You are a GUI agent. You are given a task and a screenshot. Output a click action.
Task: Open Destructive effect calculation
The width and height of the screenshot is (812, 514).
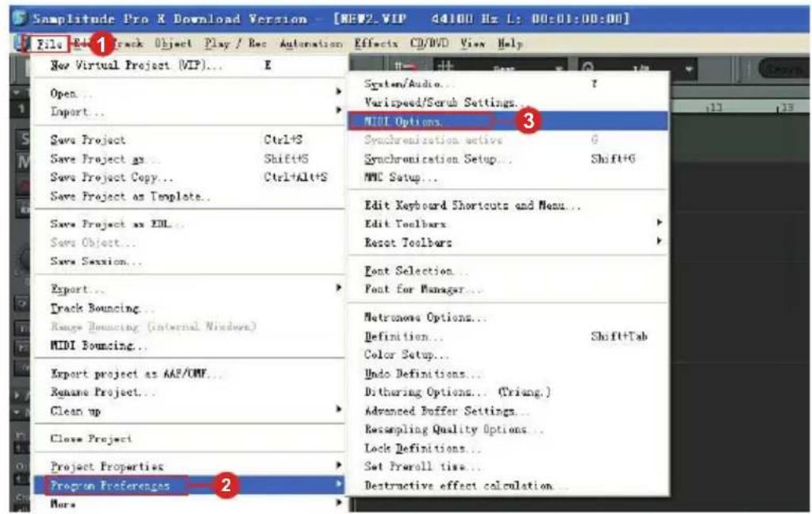(x=509, y=485)
